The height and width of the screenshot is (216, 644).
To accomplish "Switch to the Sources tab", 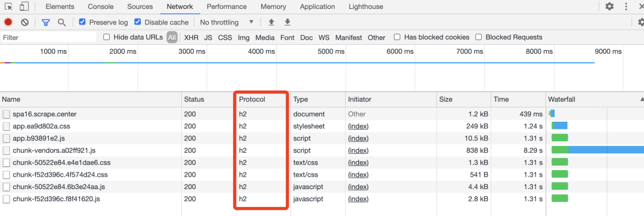I will 140,7.
